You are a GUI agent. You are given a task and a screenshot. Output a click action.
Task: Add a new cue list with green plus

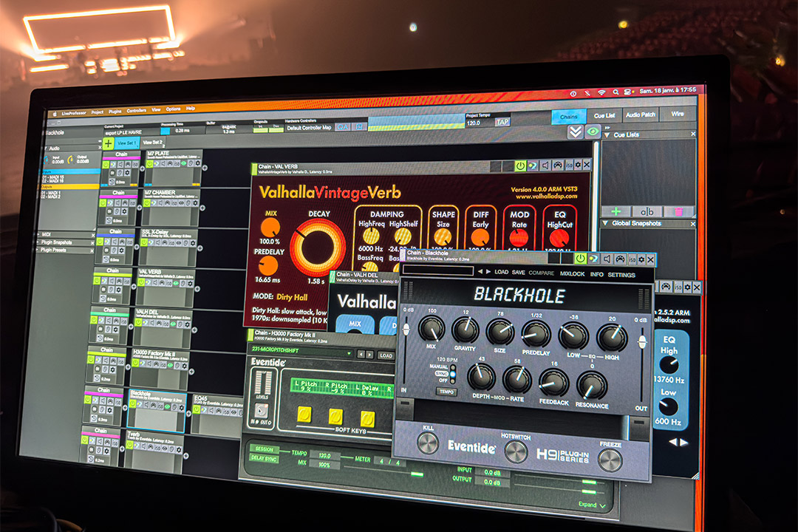point(615,211)
